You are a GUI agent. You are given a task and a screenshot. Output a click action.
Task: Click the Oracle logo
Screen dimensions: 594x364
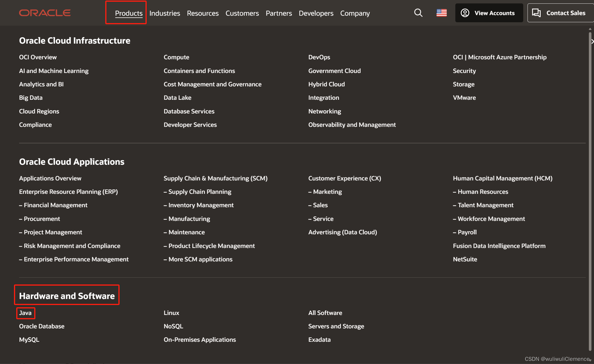pyautogui.click(x=45, y=13)
